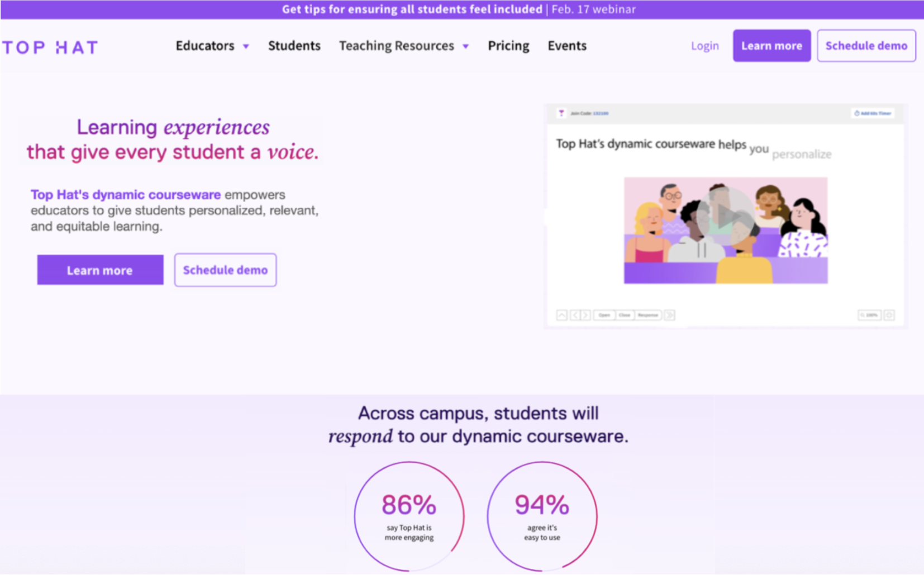Click the stopwatch icon on Add 60s Timer
This screenshot has height=575, width=924.
(x=856, y=113)
